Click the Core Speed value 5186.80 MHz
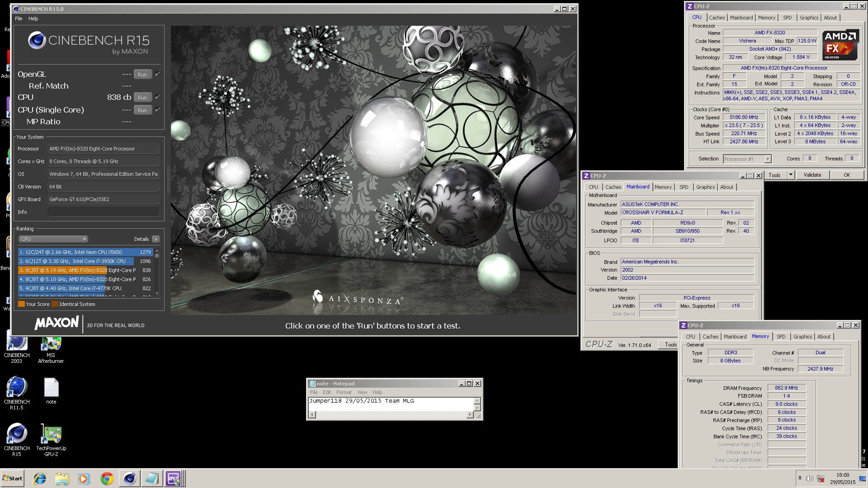The height and width of the screenshot is (488, 868). tap(744, 117)
